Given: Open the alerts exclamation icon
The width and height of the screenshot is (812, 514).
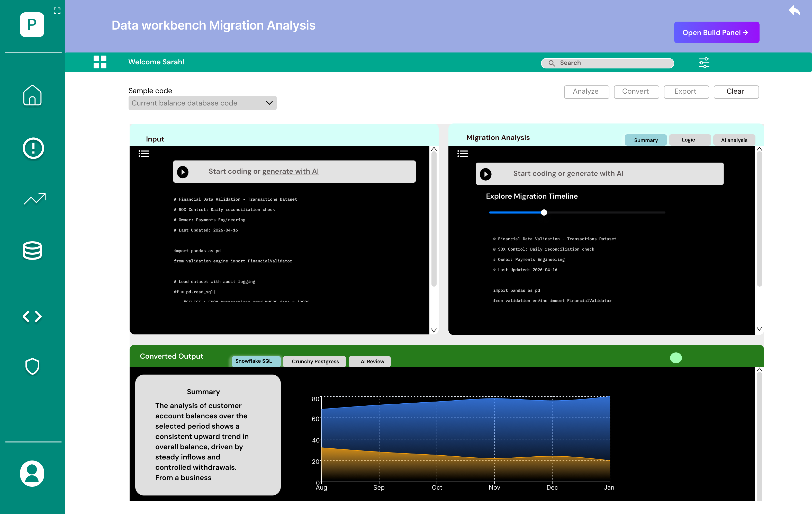Looking at the screenshot, I should (33, 148).
